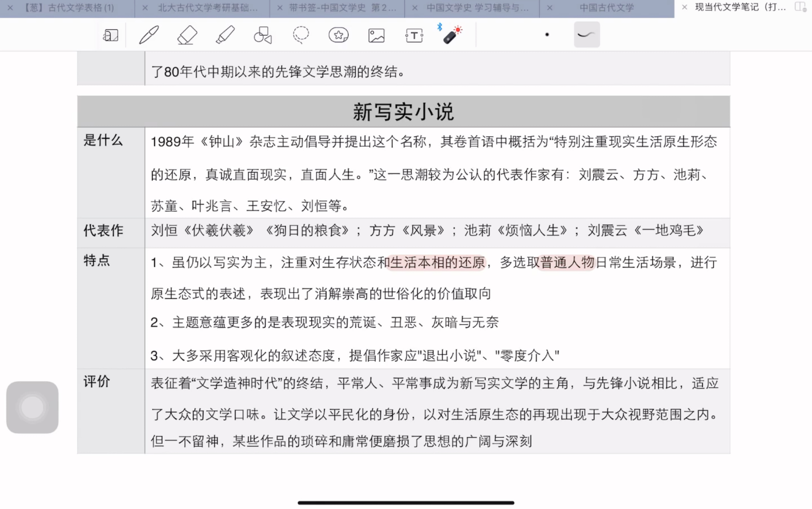The height and width of the screenshot is (509, 812).
Task: Choose the dot laser pointer style
Action: 547,35
